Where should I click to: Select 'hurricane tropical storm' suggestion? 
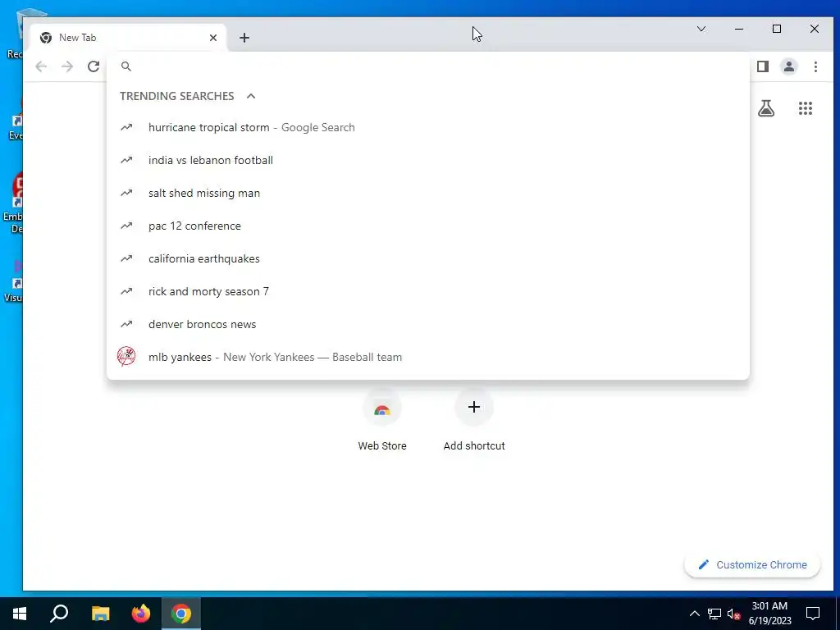point(428,127)
